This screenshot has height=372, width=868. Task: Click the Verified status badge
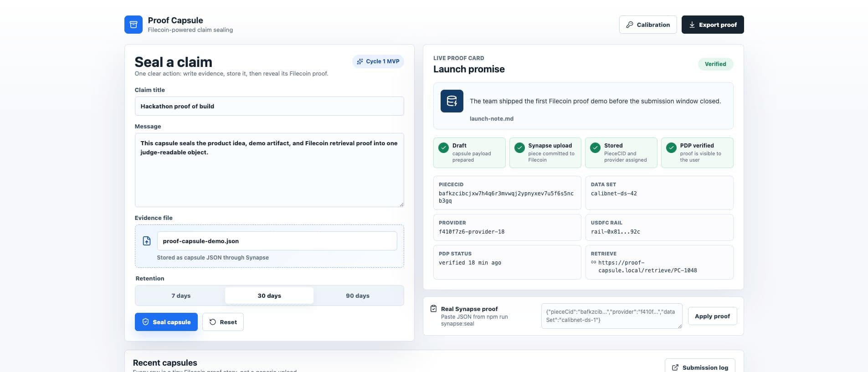(x=715, y=64)
